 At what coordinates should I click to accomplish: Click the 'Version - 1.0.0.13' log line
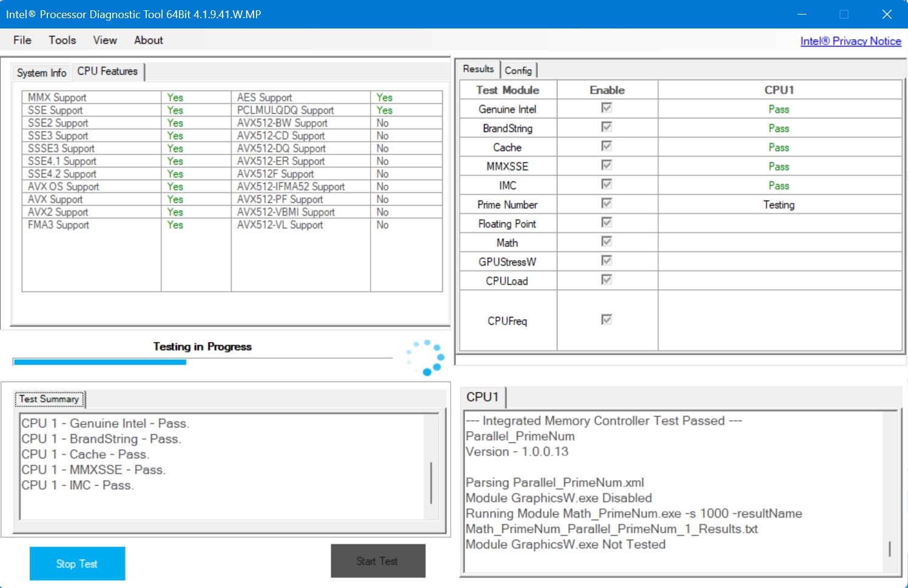[x=517, y=452]
